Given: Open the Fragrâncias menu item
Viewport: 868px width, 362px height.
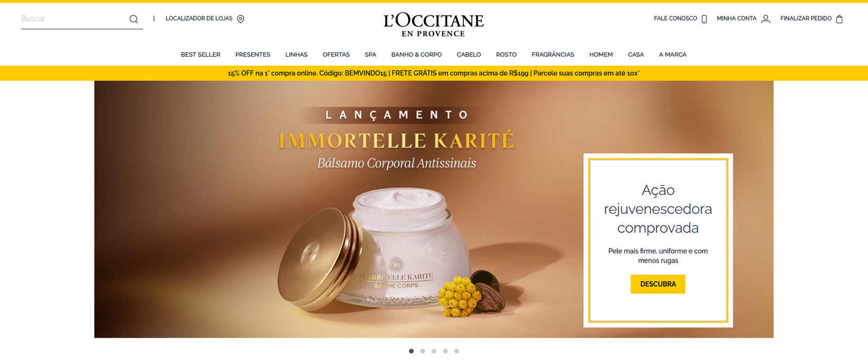Looking at the screenshot, I should 553,55.
